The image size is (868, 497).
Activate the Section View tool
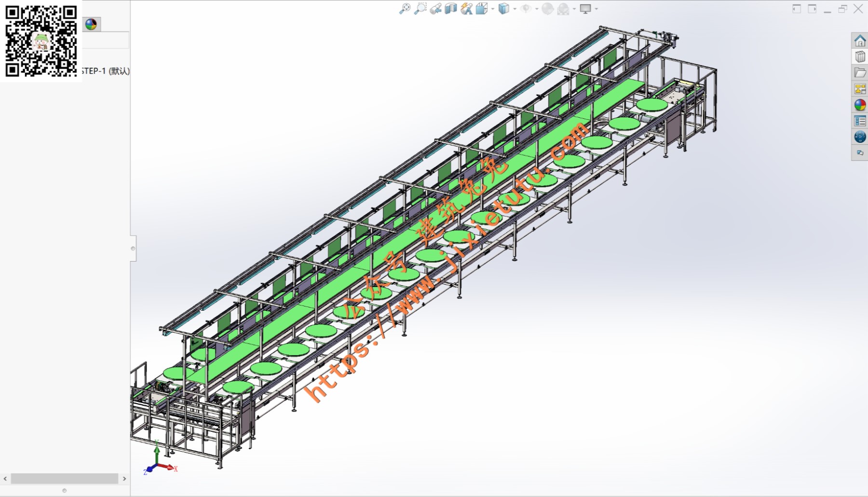451,9
